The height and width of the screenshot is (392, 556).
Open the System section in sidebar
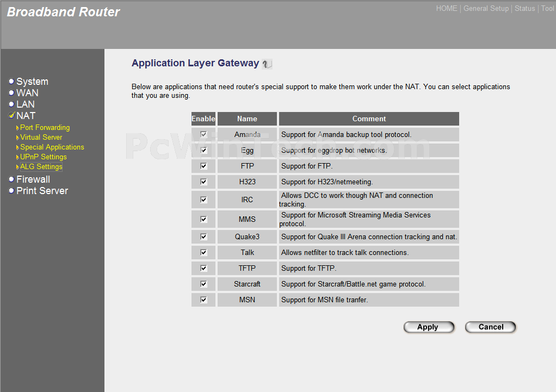(32, 82)
